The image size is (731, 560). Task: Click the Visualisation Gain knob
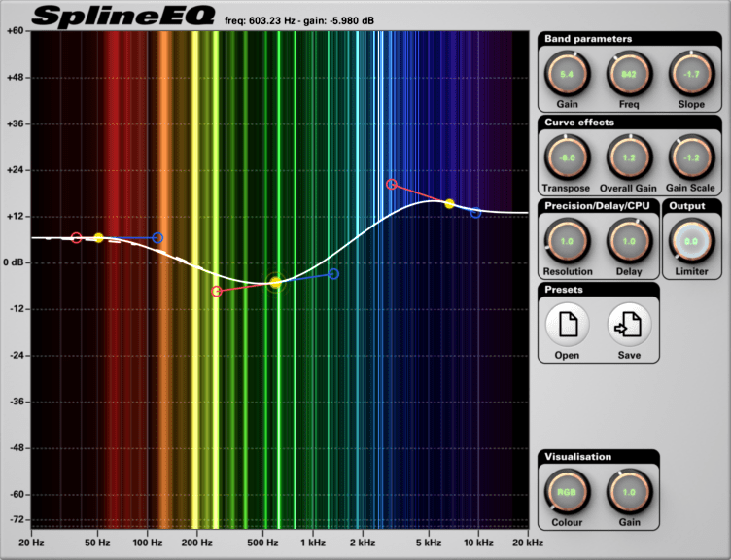click(x=628, y=493)
